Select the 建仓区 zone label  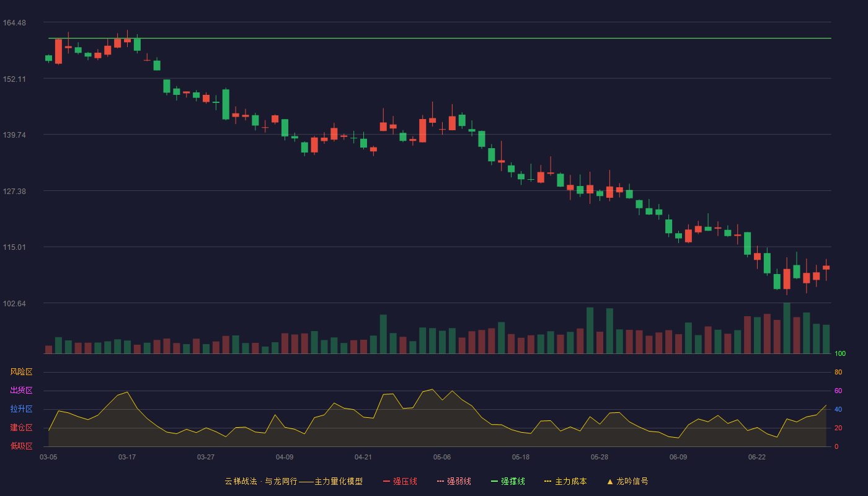pyautogui.click(x=21, y=428)
